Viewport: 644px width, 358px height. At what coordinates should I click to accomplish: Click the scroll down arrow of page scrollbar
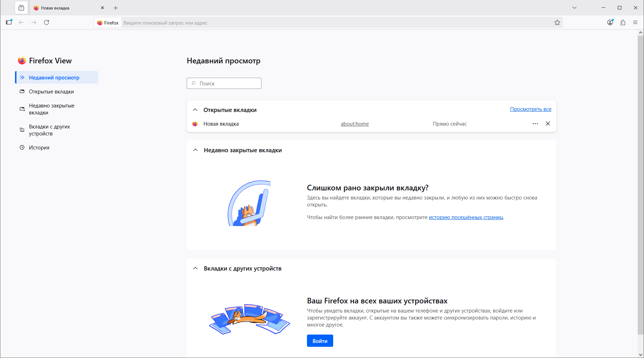click(x=641, y=355)
